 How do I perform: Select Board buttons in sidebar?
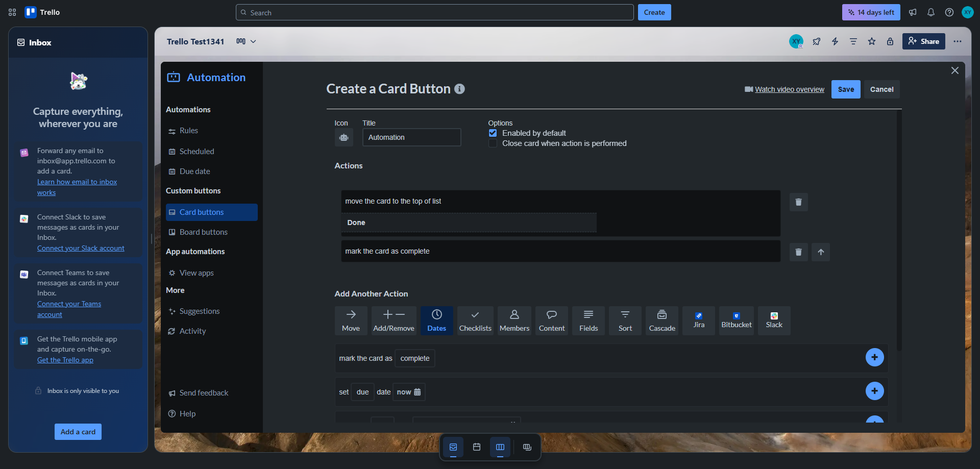point(212,232)
